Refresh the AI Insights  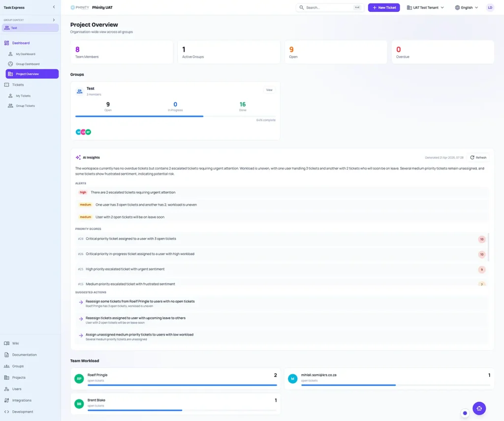coord(478,157)
